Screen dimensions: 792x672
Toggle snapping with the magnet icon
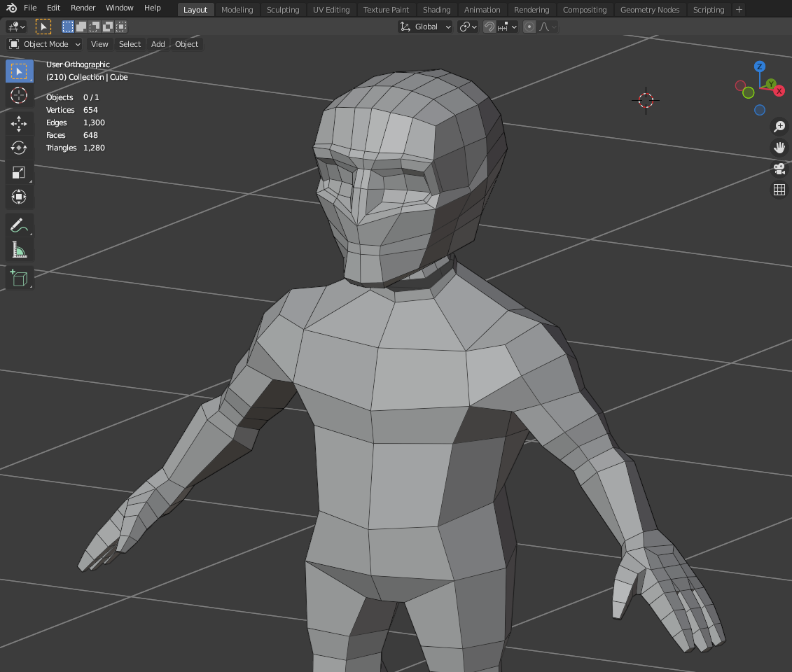(489, 27)
